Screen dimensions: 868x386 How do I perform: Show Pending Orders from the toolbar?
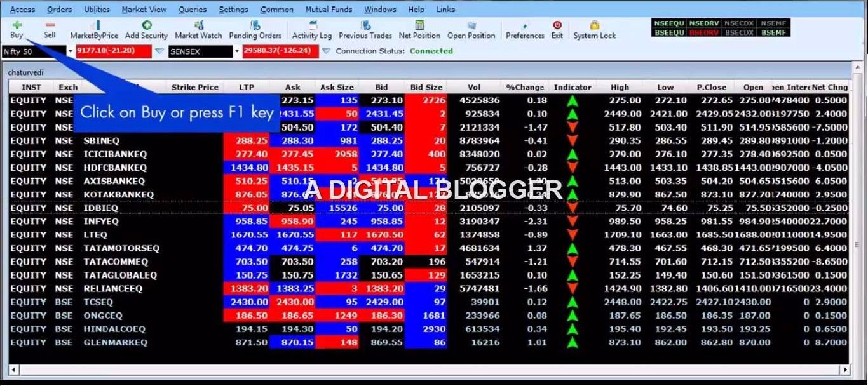pyautogui.click(x=255, y=30)
